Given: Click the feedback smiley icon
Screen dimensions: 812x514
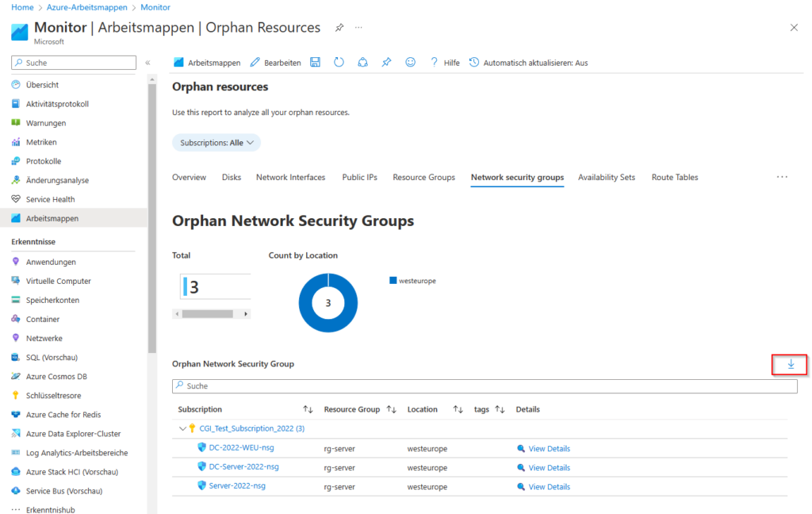Looking at the screenshot, I should tap(410, 62).
